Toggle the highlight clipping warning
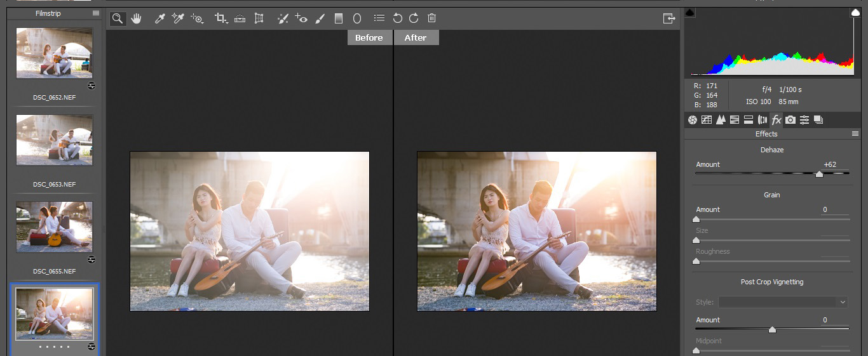 [855, 13]
